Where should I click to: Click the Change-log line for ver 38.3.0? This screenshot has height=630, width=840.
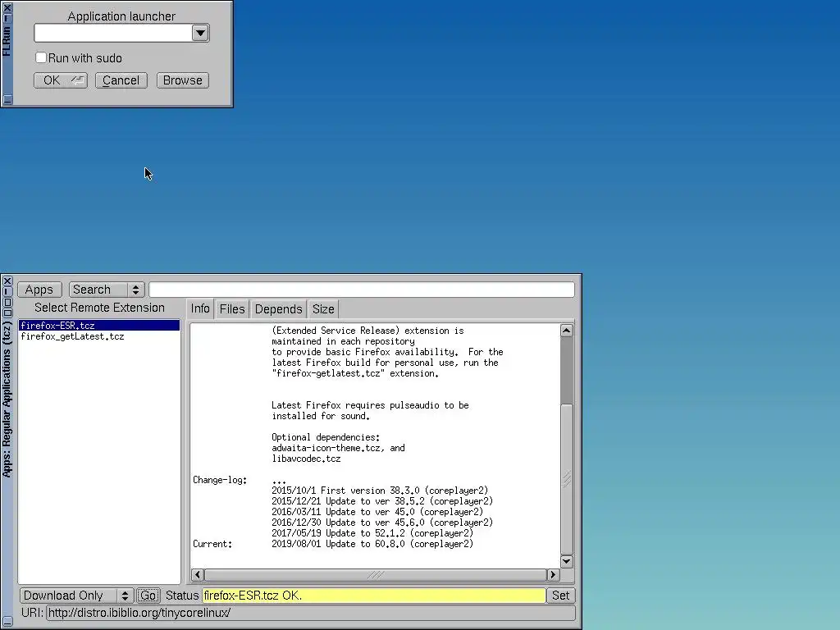[380, 491]
